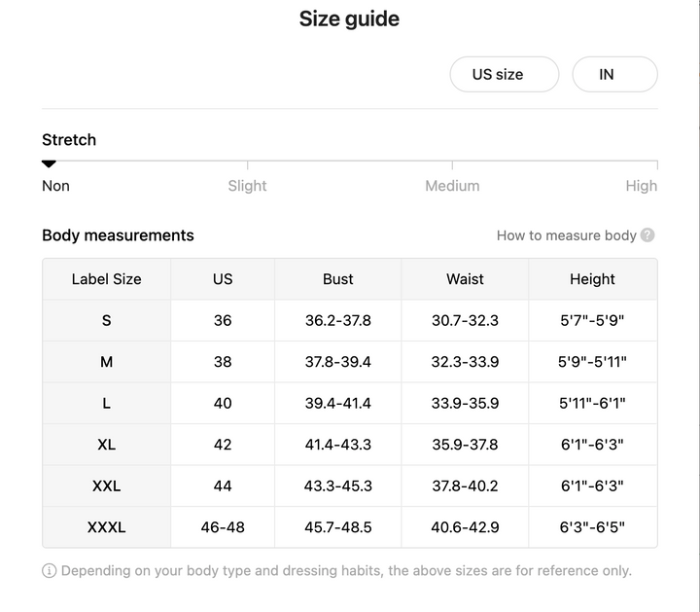Click the 37.8-39.4 bust cell

[x=338, y=362]
